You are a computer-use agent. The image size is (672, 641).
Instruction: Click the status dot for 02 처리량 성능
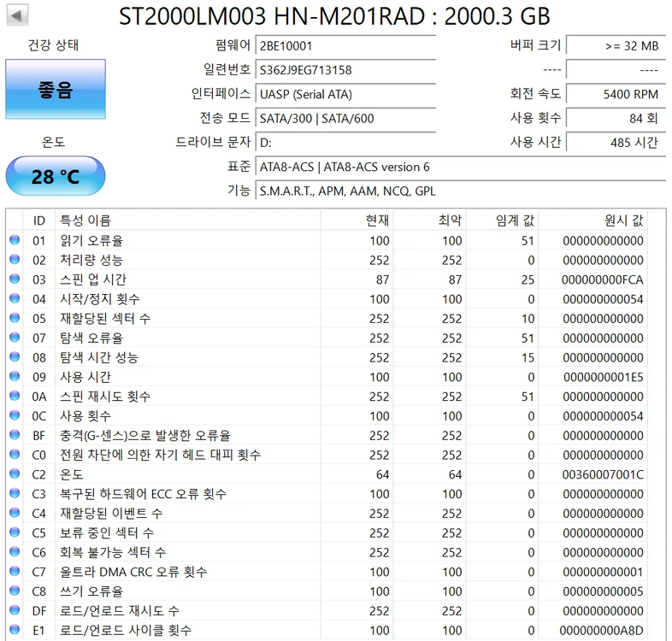[x=15, y=259]
